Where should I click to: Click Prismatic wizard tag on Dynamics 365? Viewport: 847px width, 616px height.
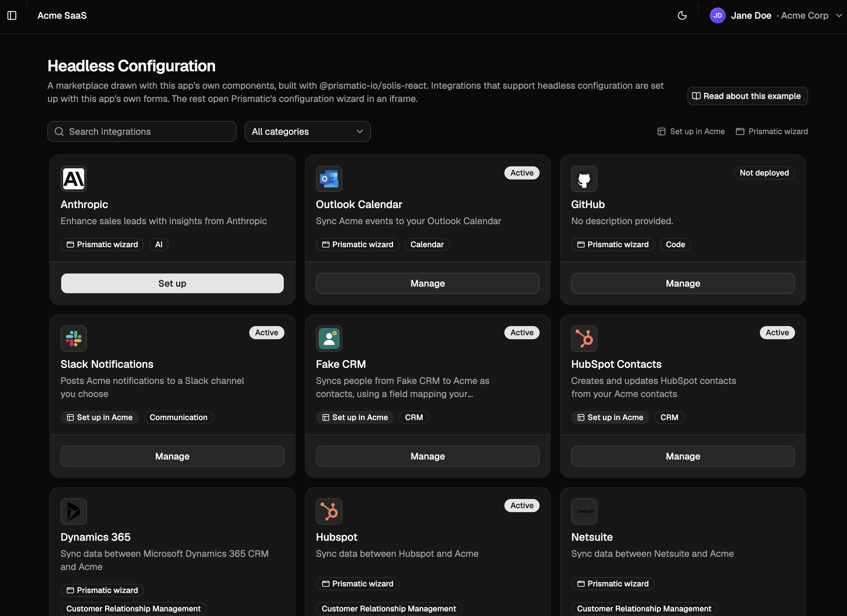click(102, 590)
